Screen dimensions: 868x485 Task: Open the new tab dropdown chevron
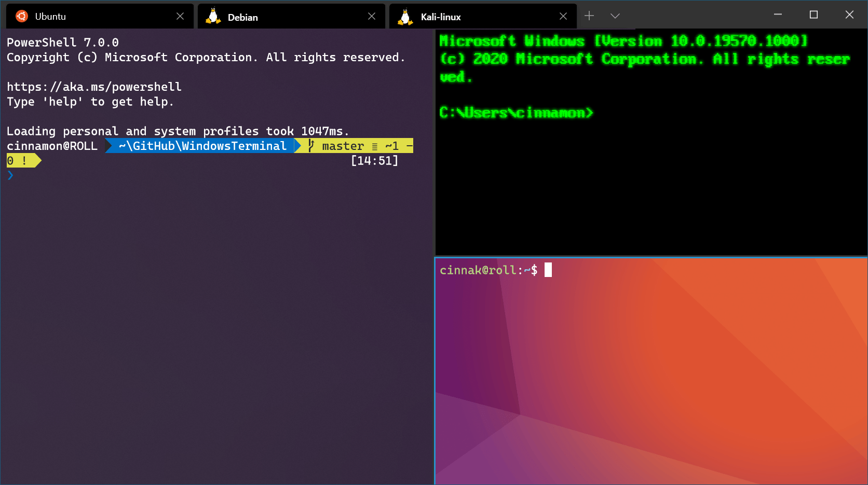(x=615, y=16)
